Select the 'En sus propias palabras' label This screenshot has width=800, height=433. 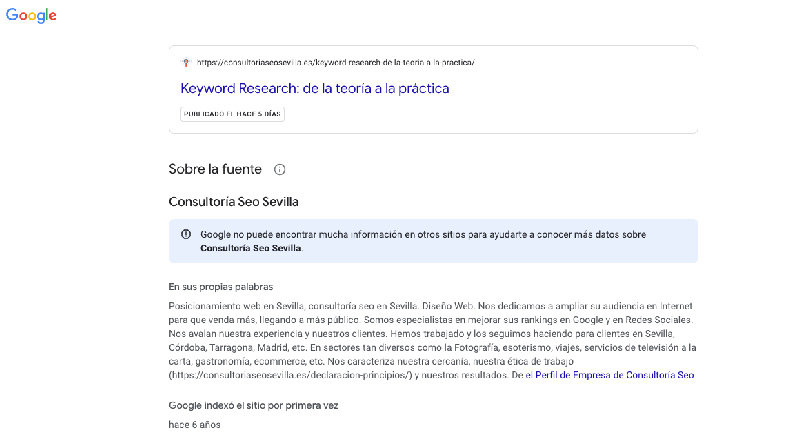[220, 287]
